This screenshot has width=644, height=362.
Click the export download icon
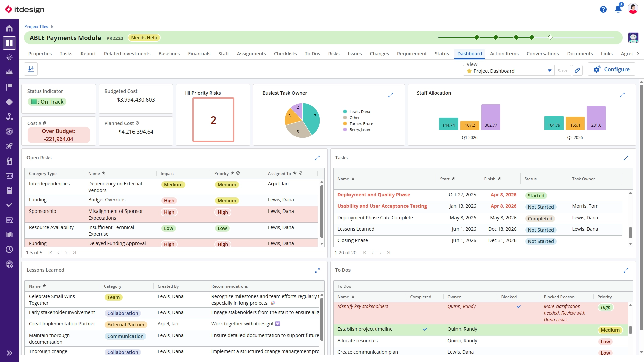(x=31, y=69)
